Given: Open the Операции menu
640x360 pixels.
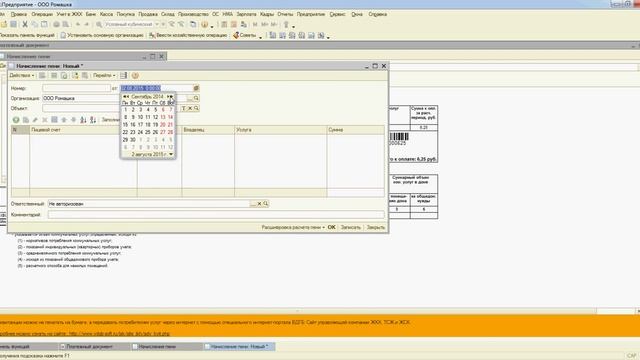Looking at the screenshot, I should click(42, 14).
